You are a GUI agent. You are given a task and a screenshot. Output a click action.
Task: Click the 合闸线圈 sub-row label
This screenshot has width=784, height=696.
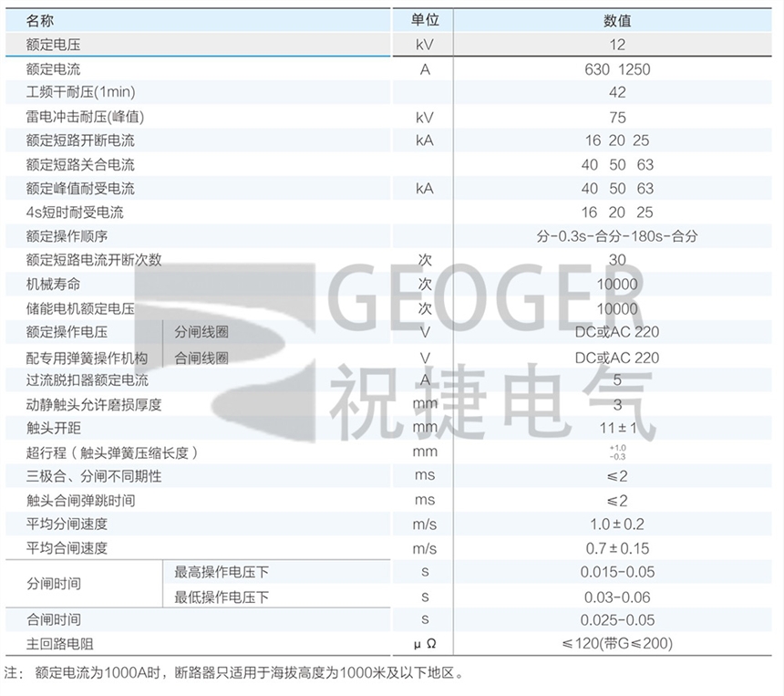[201, 358]
